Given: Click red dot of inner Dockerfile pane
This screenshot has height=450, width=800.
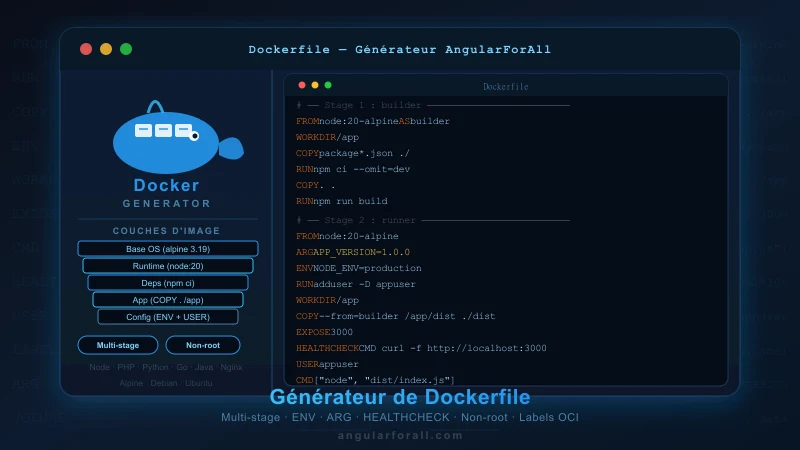Looking at the screenshot, I should [x=302, y=85].
